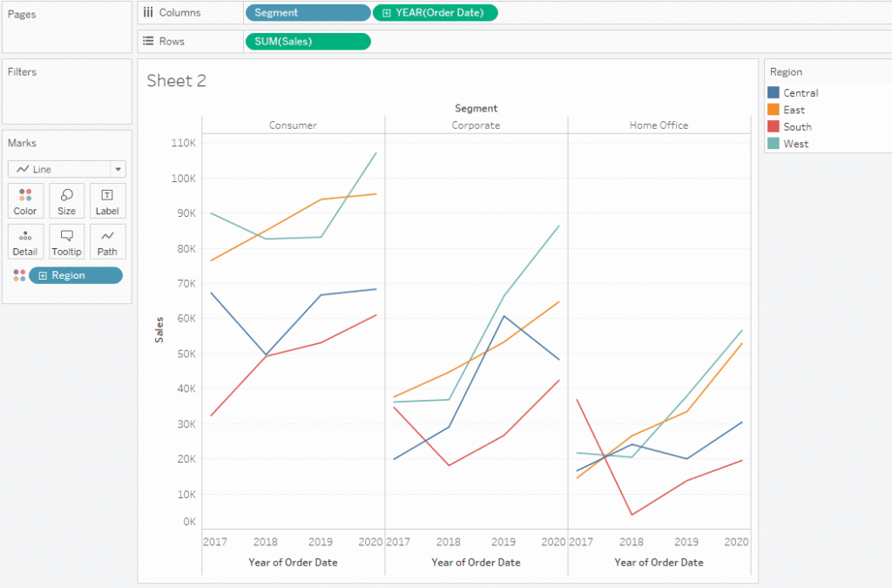Highlight East in the Region legend

click(x=794, y=110)
